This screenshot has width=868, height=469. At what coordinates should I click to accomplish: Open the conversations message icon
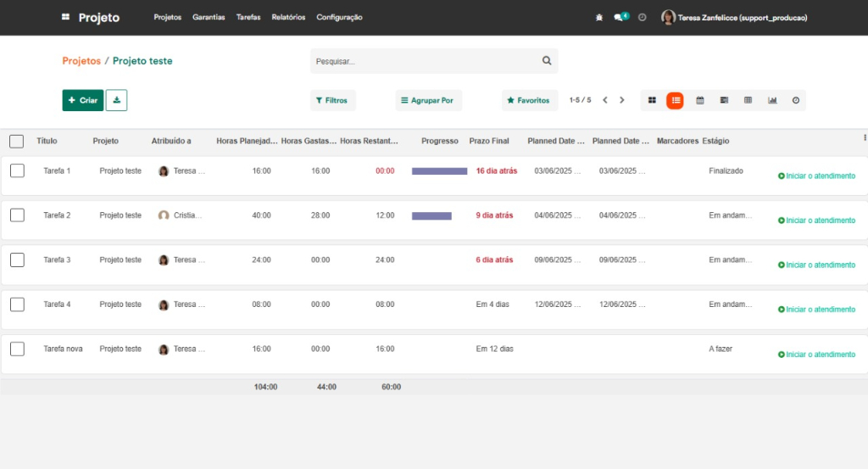(x=619, y=17)
